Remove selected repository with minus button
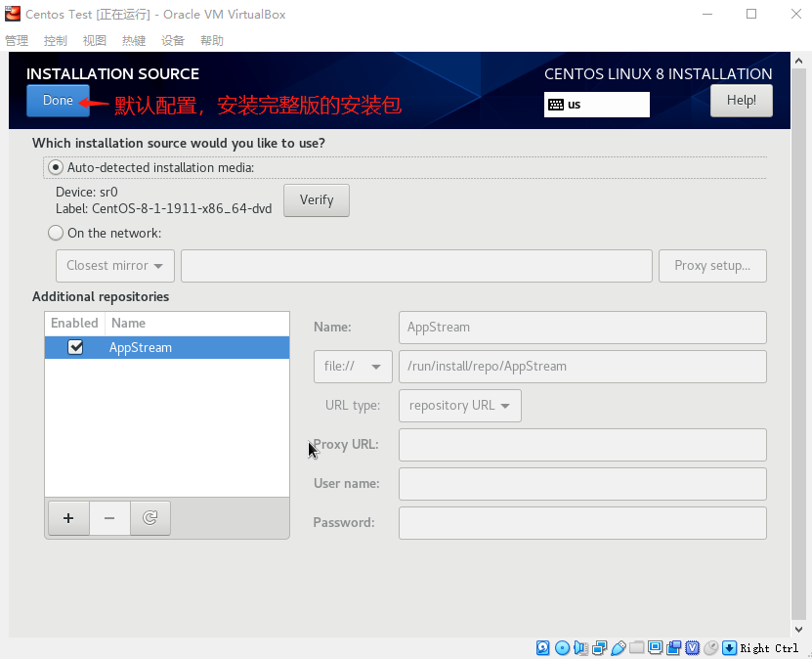The image size is (812, 659). coord(109,518)
